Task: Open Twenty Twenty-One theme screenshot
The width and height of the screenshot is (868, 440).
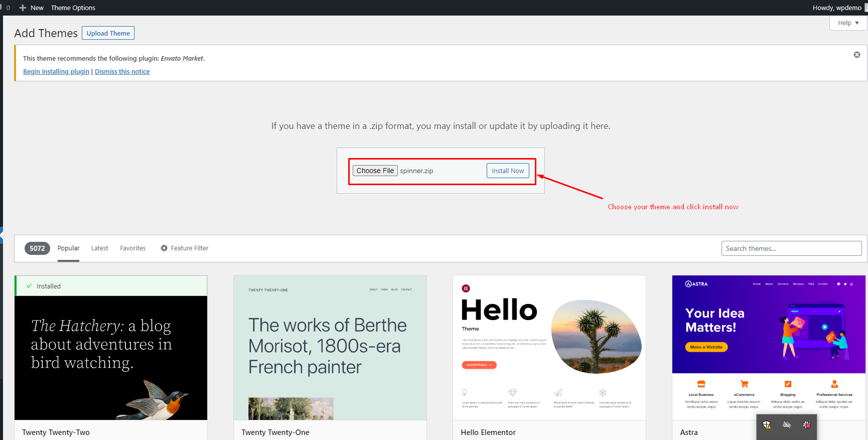Action: pyautogui.click(x=330, y=348)
